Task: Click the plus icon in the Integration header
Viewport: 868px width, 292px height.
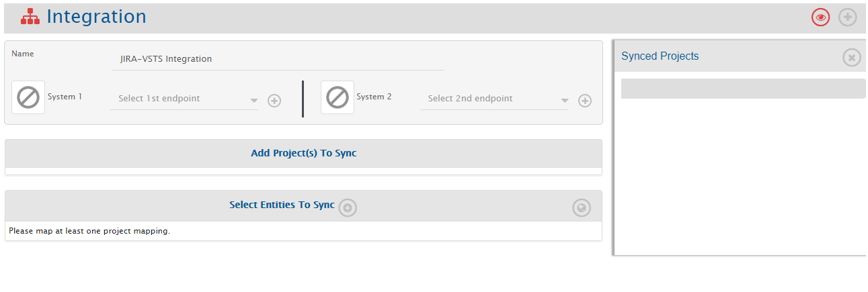Action: click(x=848, y=17)
